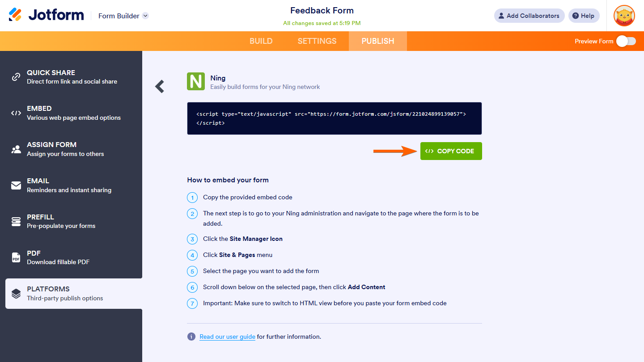Click the Jotform logo
Viewport: 644px width, 362px height.
click(47, 15)
